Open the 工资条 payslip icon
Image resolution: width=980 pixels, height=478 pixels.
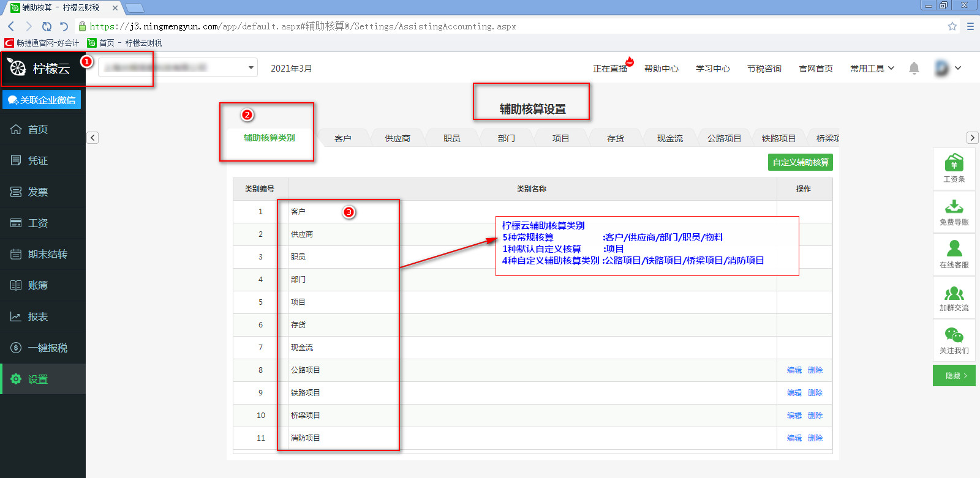(x=954, y=163)
